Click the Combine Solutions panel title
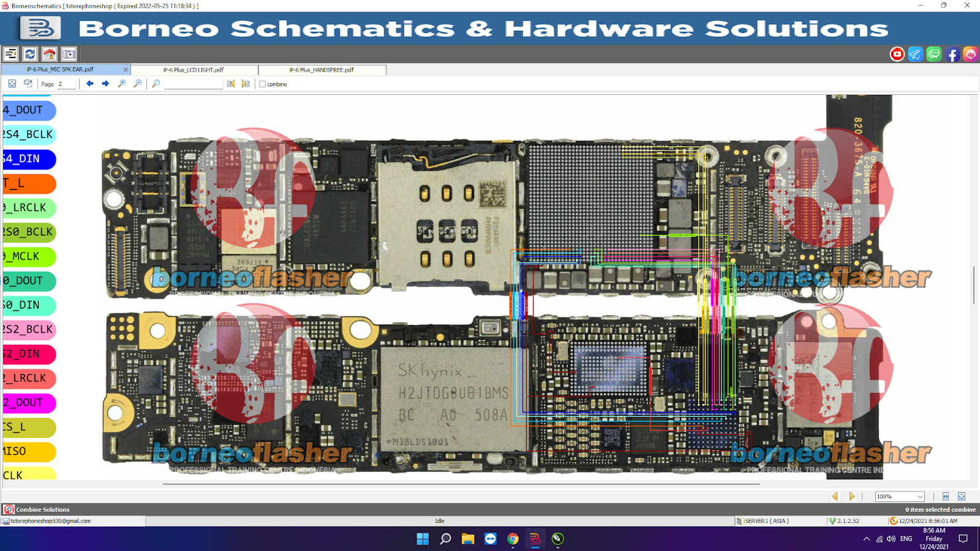 [43, 509]
